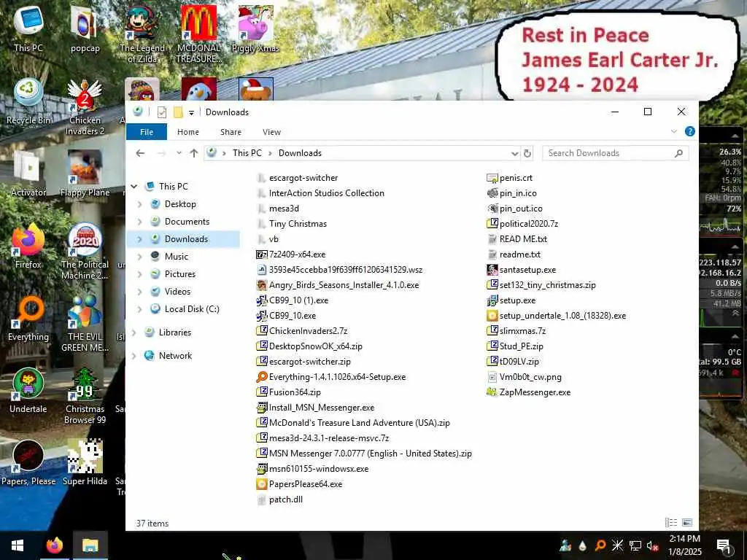Image resolution: width=747 pixels, height=560 pixels.
Task: Go up one folder level
Action: 193,153
